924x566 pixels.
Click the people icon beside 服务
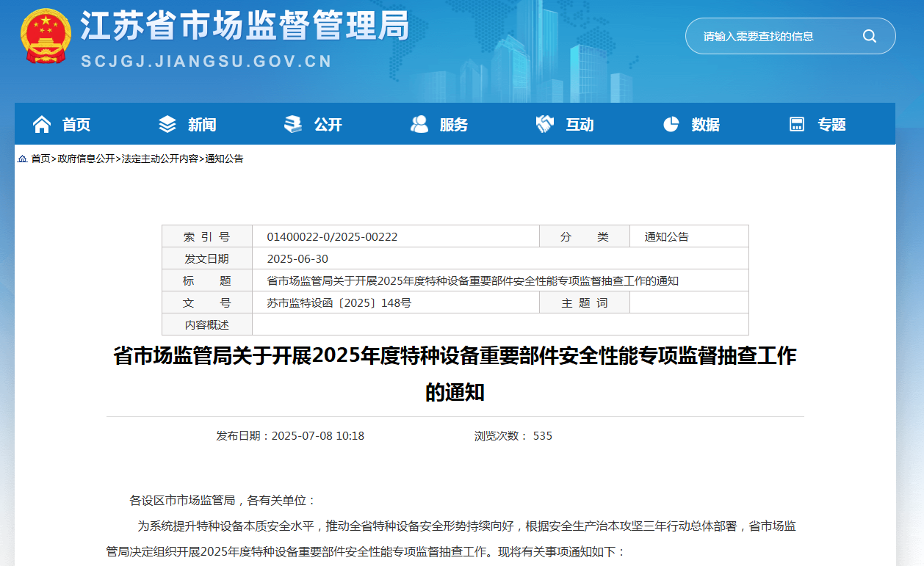point(419,125)
